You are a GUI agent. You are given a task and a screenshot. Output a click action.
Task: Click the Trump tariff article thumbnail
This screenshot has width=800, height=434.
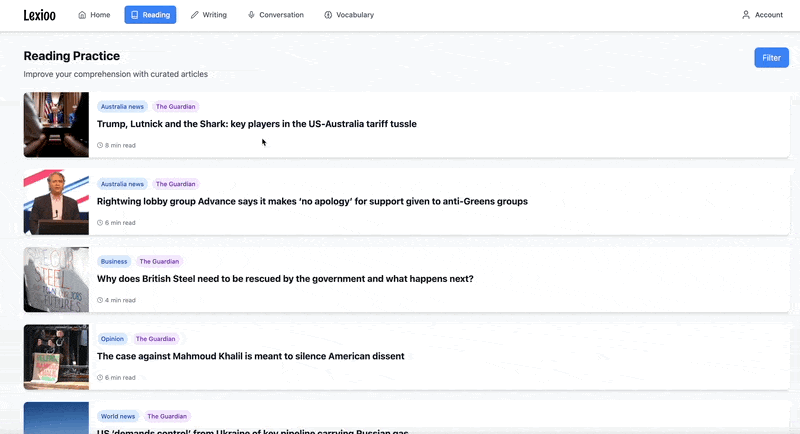(56, 124)
